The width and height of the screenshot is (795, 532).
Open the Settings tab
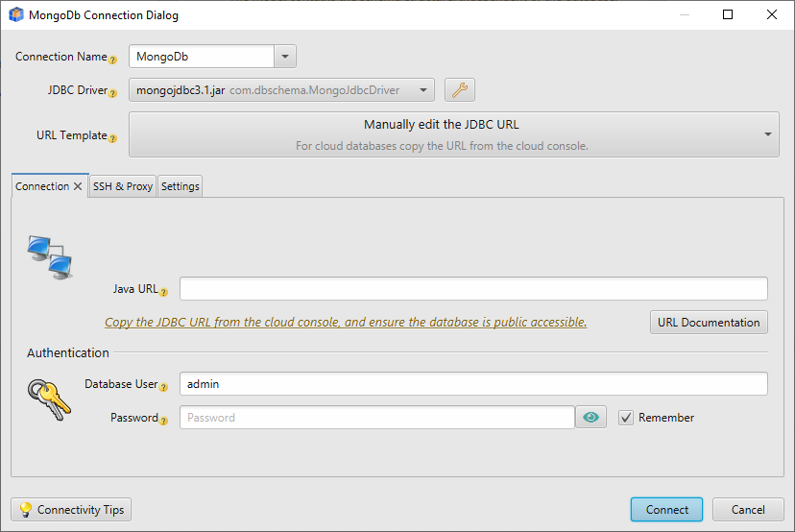[180, 186]
